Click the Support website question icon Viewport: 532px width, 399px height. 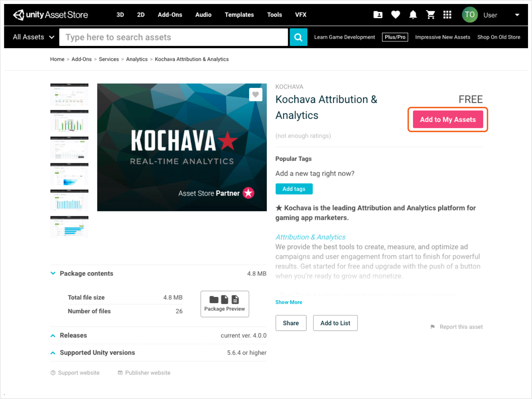53,373
